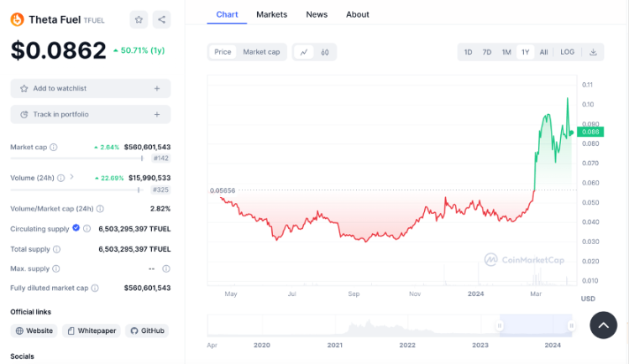This screenshot has width=629, height=364.
Task: Click the plus icon on Track in portfolio
Action: coord(157,115)
